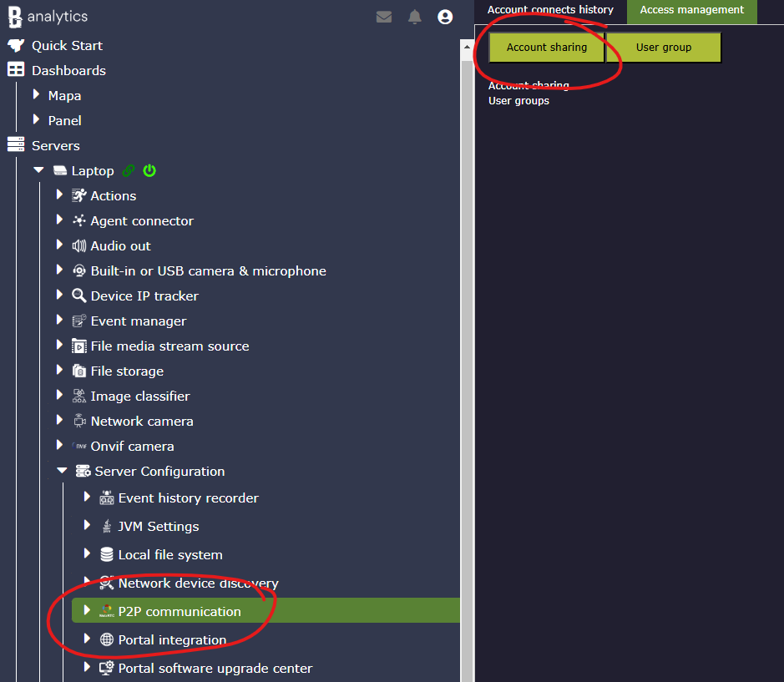Click the Quick Start icon
Image resolution: width=784 pixels, height=682 pixels.
click(16, 45)
